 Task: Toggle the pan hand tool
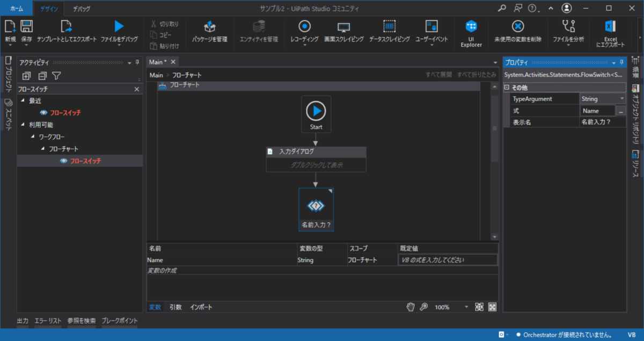[x=411, y=307]
